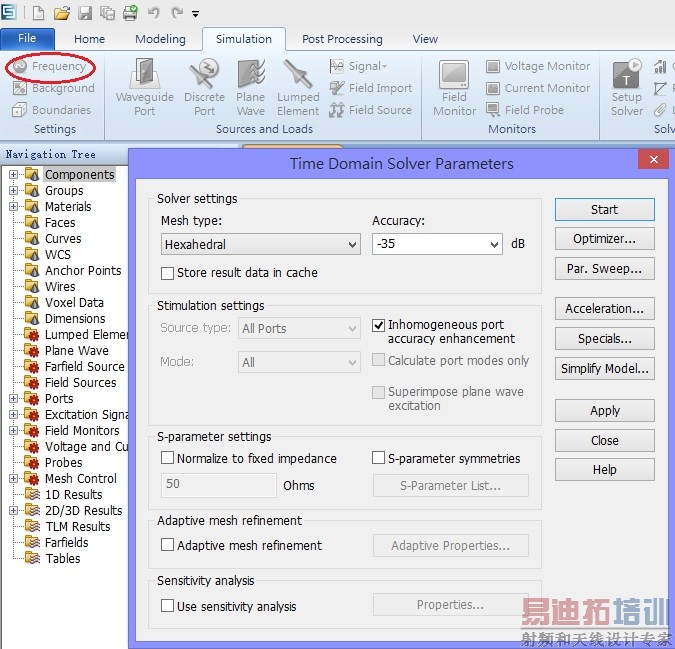This screenshot has width=675, height=649.
Task: Enable Store result data in cache
Action: pyautogui.click(x=167, y=273)
